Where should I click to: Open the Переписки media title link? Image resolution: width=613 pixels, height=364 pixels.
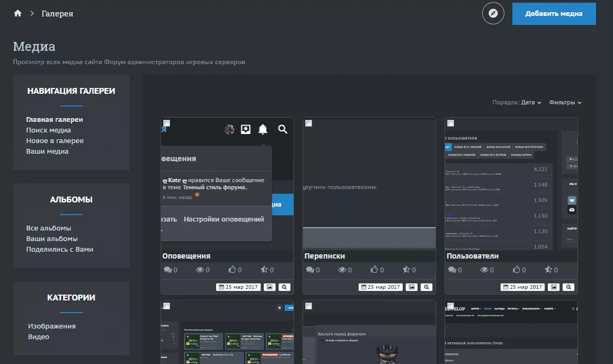point(324,256)
